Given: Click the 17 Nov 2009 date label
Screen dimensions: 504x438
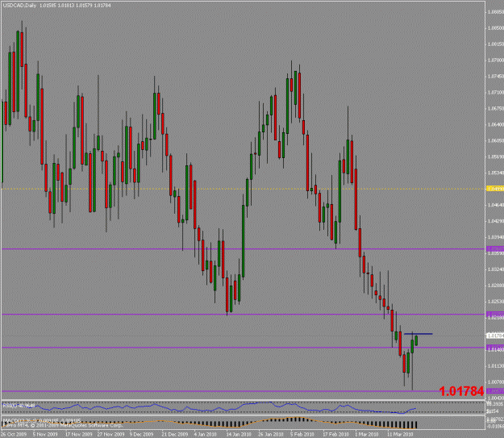Looking at the screenshot, I should click(x=78, y=434).
